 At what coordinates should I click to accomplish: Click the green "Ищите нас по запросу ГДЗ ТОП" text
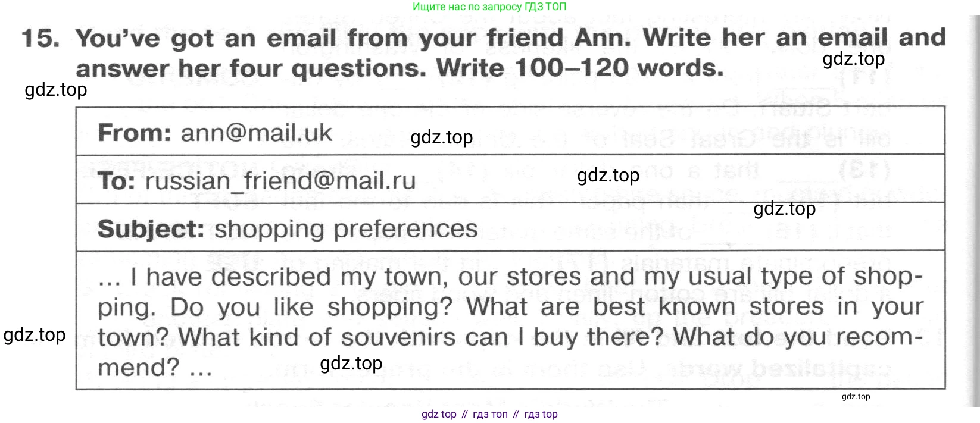click(x=489, y=7)
